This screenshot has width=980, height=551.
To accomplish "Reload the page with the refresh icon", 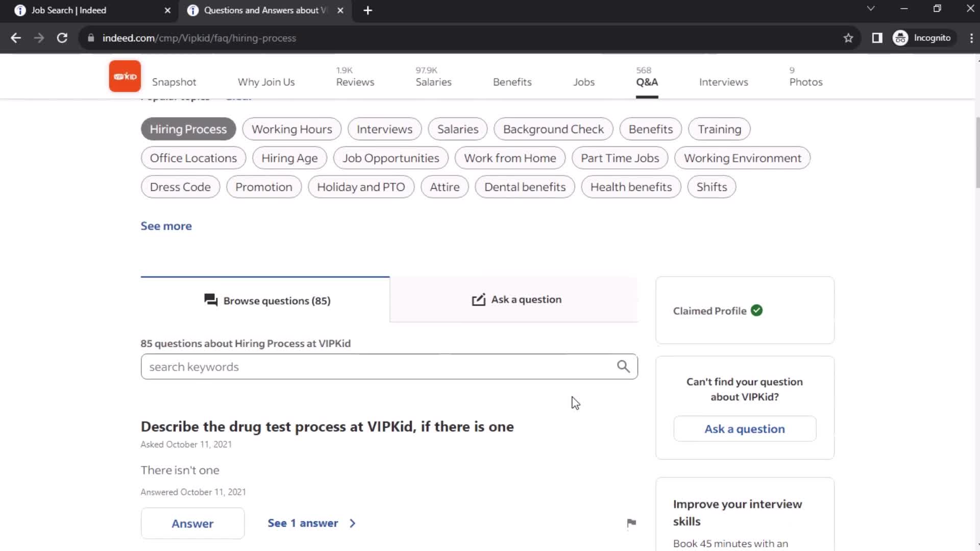I will click(62, 38).
